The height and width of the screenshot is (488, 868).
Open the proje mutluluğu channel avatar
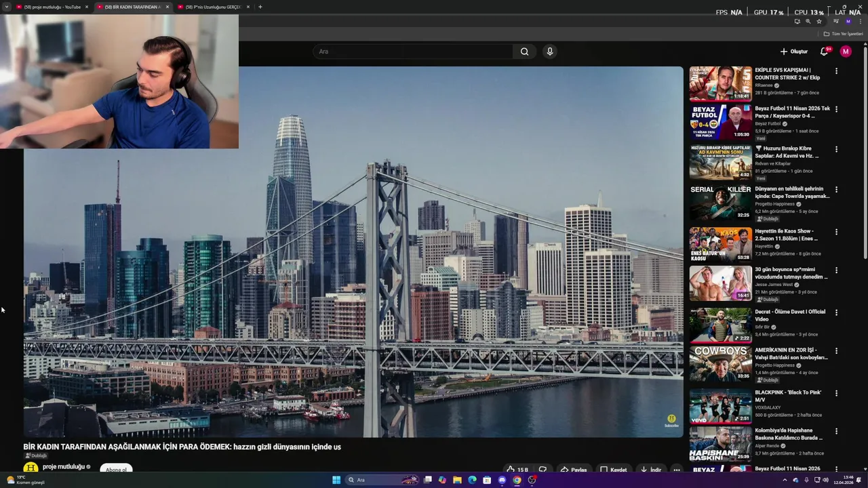coord(31,468)
